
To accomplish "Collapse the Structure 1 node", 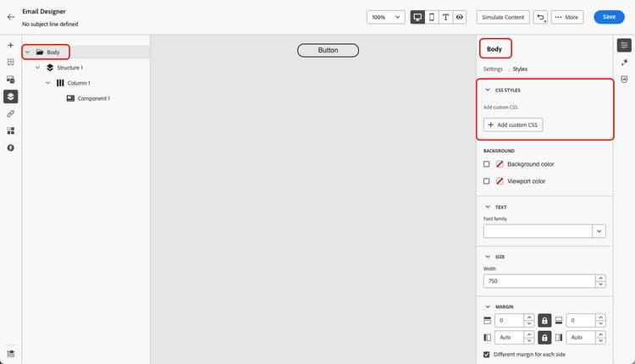I will click(x=37, y=68).
